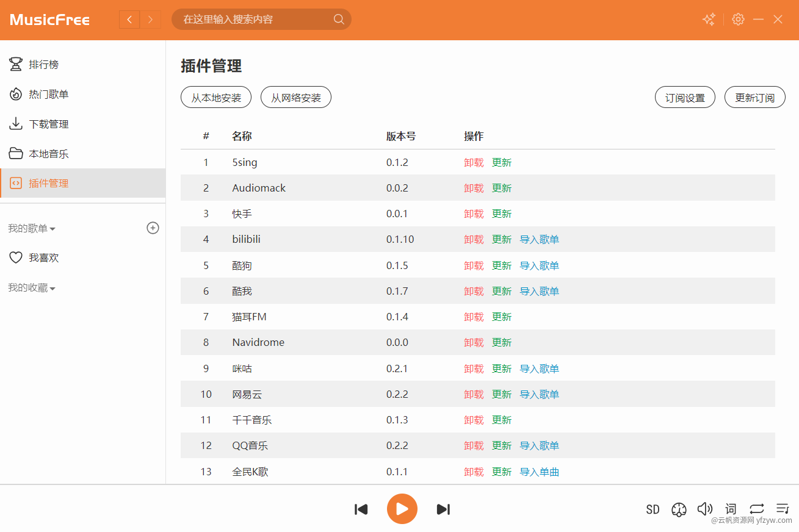Change SD audio quality
This screenshot has width=799, height=532.
[x=653, y=509]
